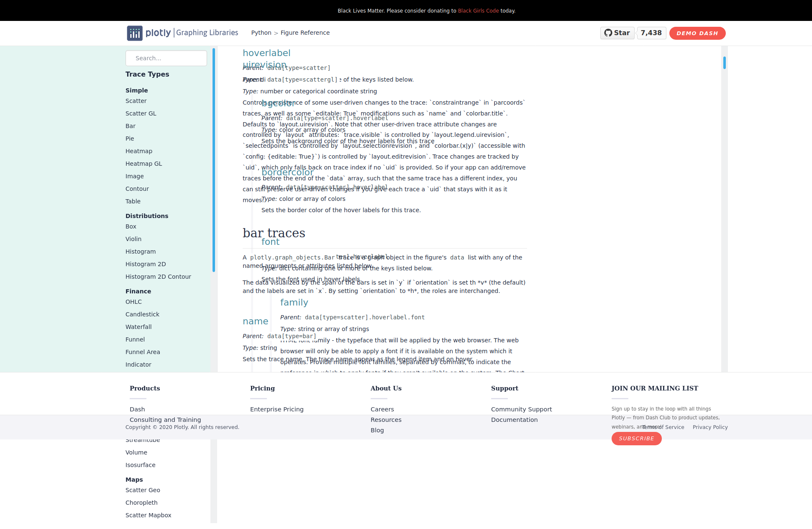Open the Heatmap GL reference
Screen dimensions: 812x529
(143, 164)
